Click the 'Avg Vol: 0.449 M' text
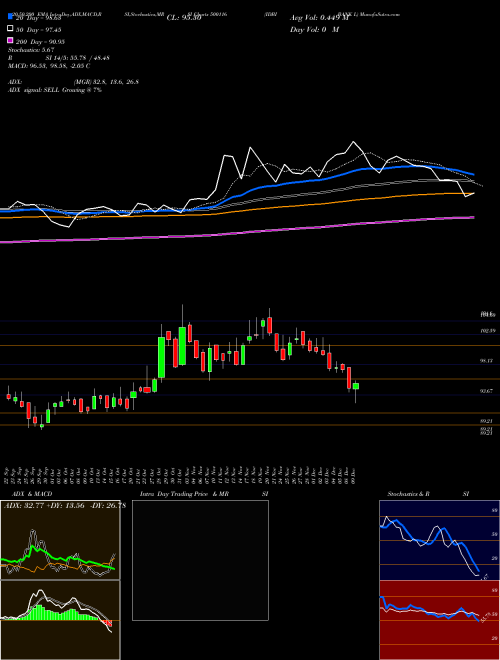This screenshot has width=500, height=660. click(x=319, y=18)
